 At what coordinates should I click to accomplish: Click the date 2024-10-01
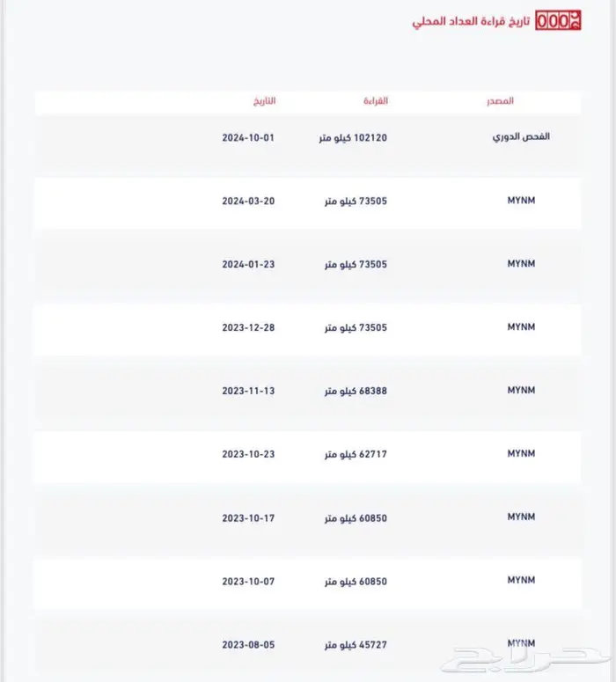[248, 138]
